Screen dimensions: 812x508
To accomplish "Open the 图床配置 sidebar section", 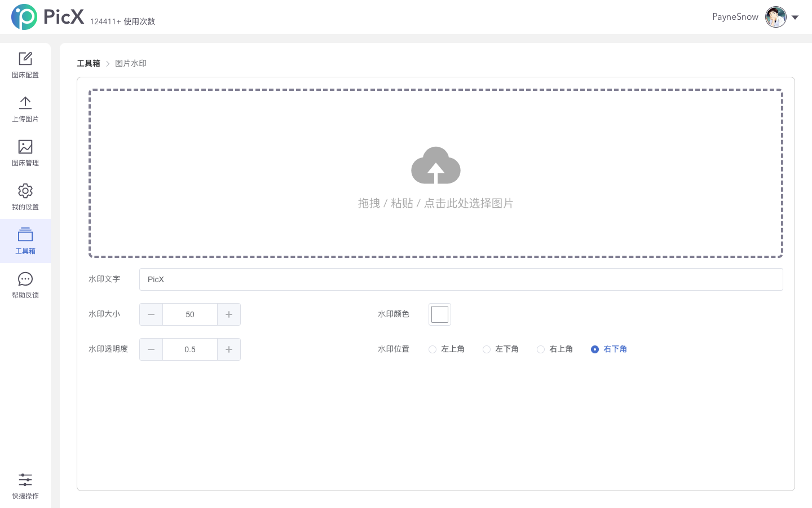I will click(25, 64).
